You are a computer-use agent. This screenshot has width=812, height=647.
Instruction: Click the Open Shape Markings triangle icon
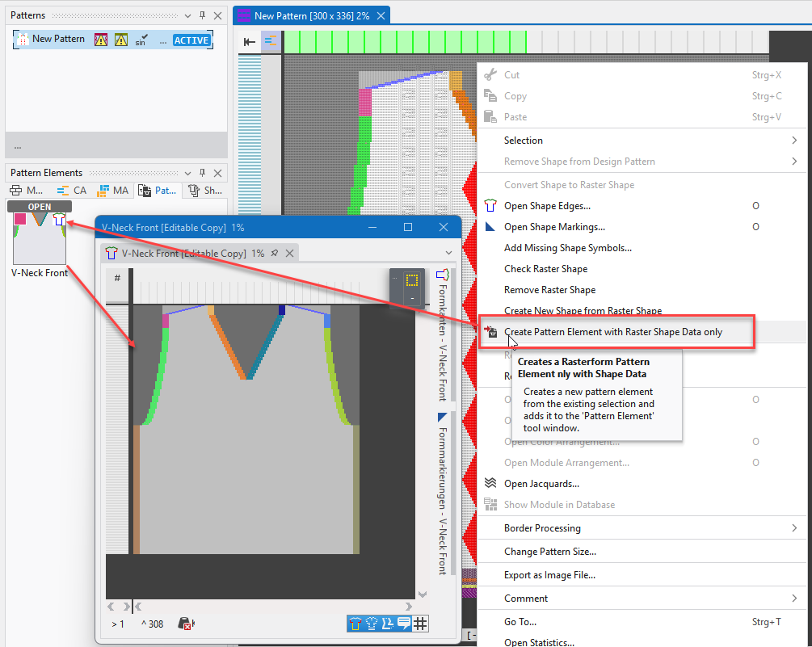click(x=490, y=227)
